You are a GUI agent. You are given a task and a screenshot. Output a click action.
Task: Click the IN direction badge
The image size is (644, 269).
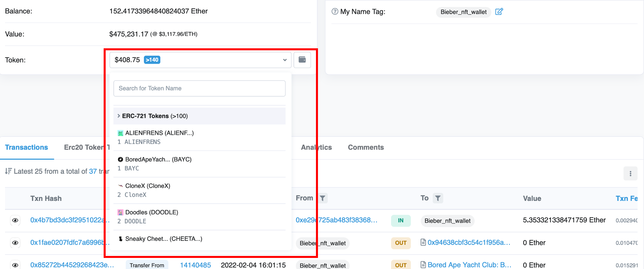pos(401,220)
